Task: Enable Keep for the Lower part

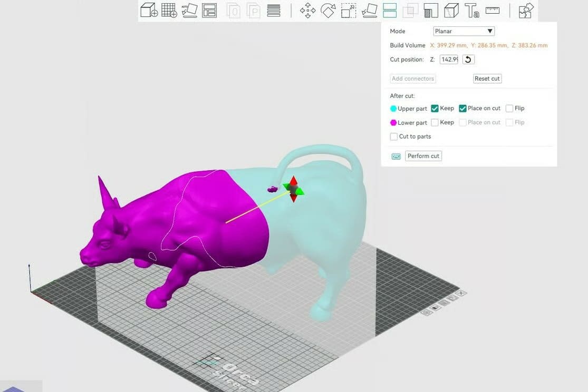Action: (x=435, y=122)
